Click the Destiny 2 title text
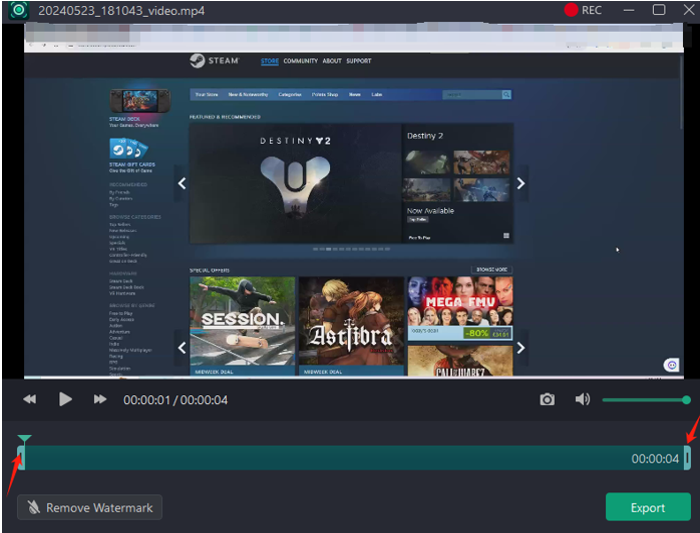Viewport: 700px width, 533px height. coord(425,136)
